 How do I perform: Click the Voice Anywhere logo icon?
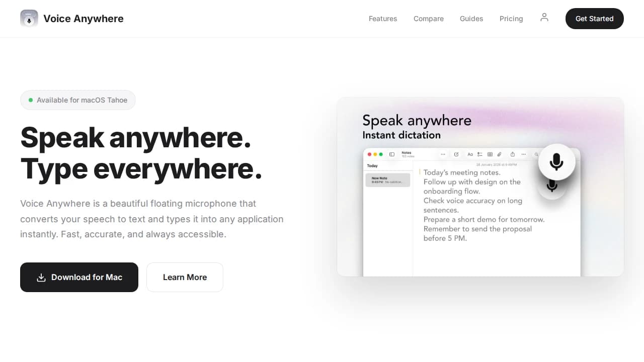click(29, 19)
